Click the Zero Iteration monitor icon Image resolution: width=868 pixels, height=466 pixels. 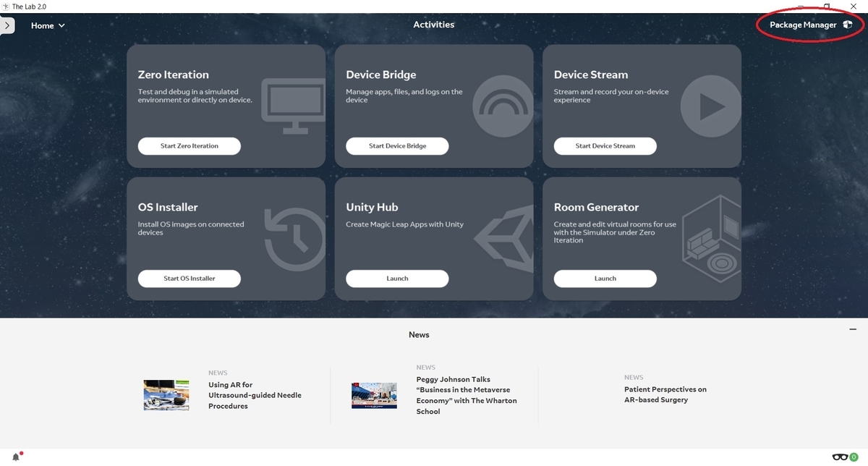pos(293,106)
